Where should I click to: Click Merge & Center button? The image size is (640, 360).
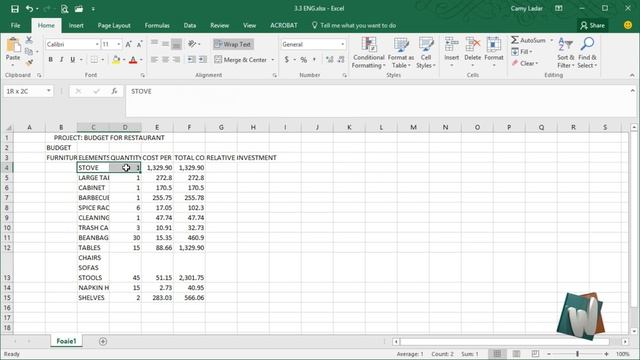[x=241, y=60]
